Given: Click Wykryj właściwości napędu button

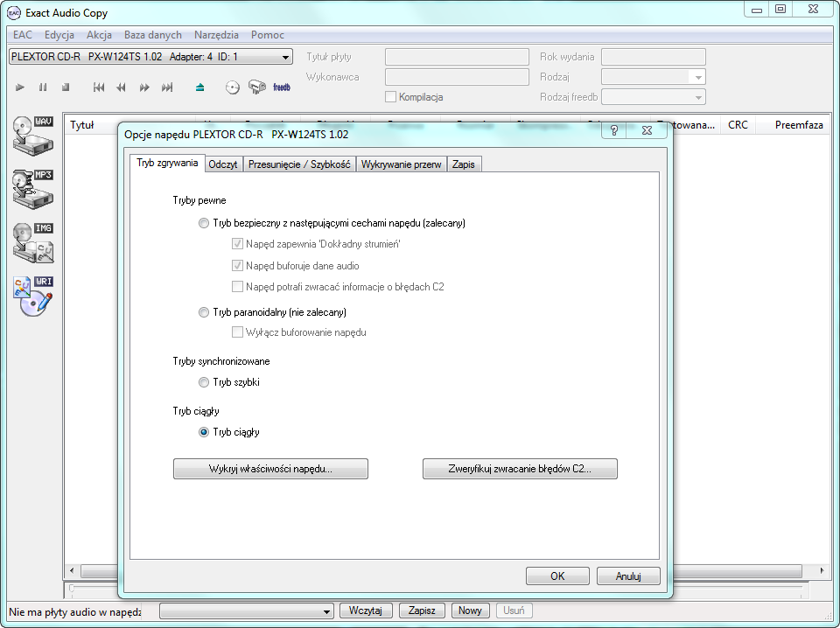Looking at the screenshot, I should coord(270,469).
